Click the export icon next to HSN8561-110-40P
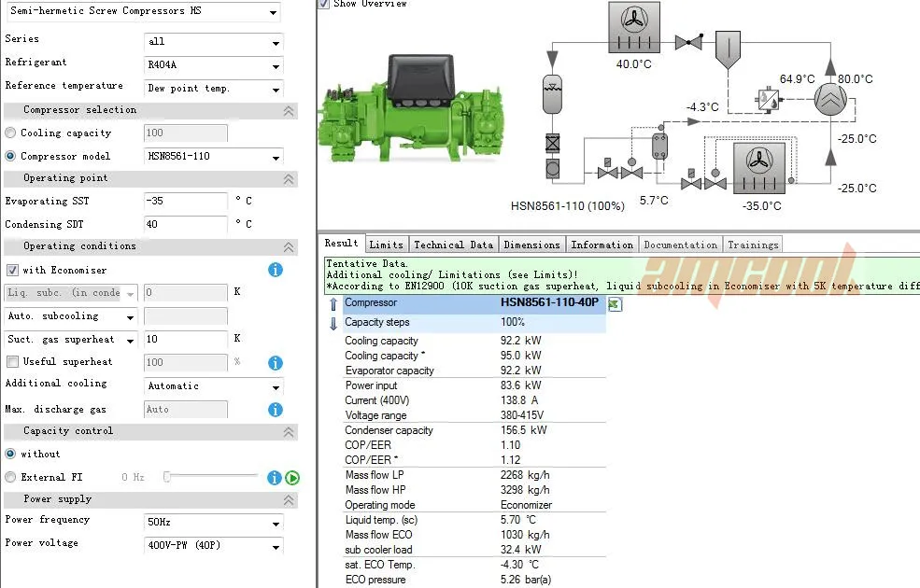 click(615, 304)
